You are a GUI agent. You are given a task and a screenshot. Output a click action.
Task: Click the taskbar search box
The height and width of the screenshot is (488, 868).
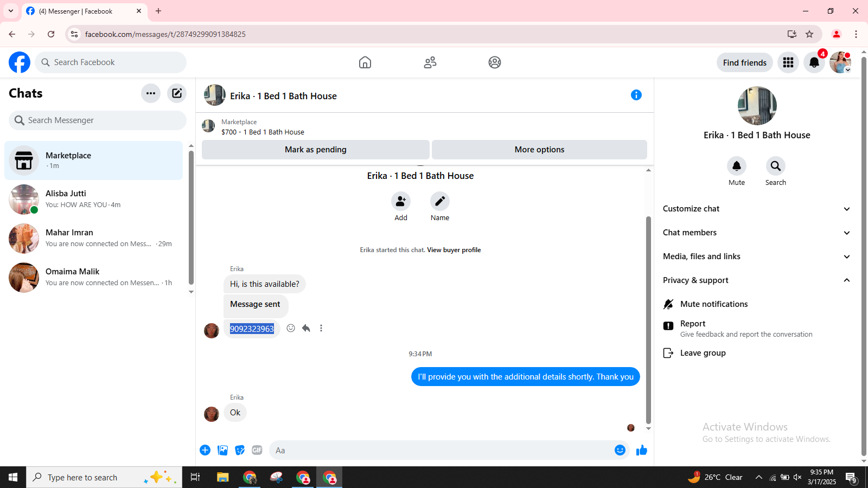104,477
